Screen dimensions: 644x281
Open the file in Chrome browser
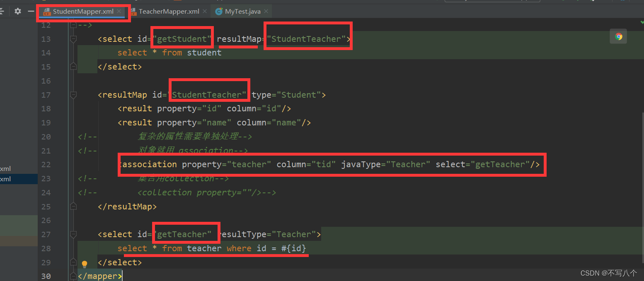pyautogui.click(x=618, y=36)
